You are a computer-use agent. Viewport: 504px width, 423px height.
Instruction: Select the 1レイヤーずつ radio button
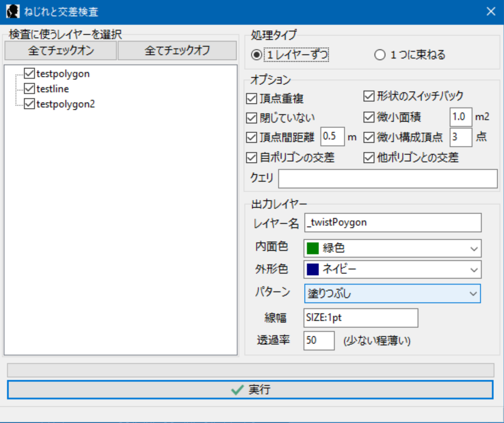(x=257, y=55)
